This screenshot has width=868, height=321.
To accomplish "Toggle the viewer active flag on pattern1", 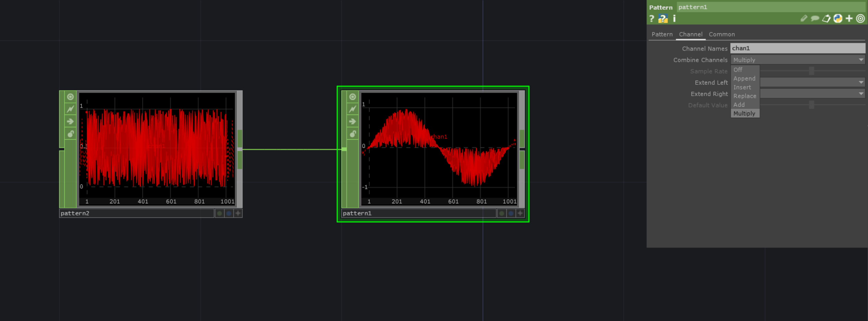I will [352, 97].
